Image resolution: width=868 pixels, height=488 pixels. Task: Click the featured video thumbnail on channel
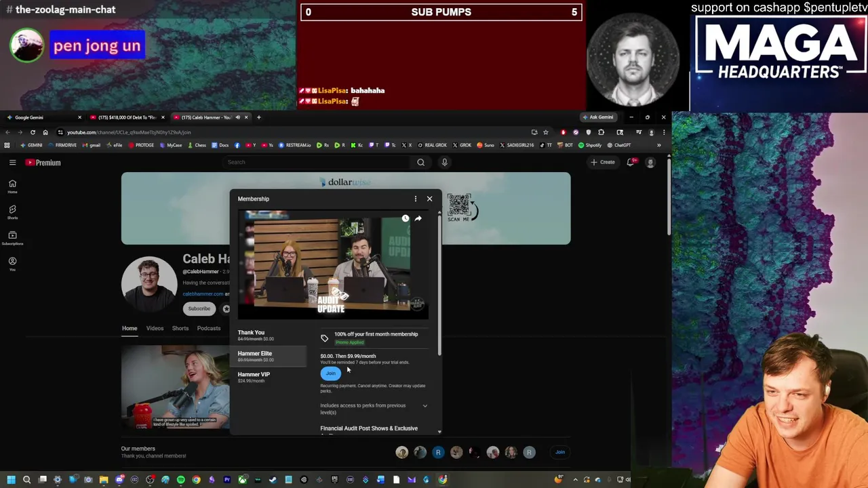click(x=176, y=387)
